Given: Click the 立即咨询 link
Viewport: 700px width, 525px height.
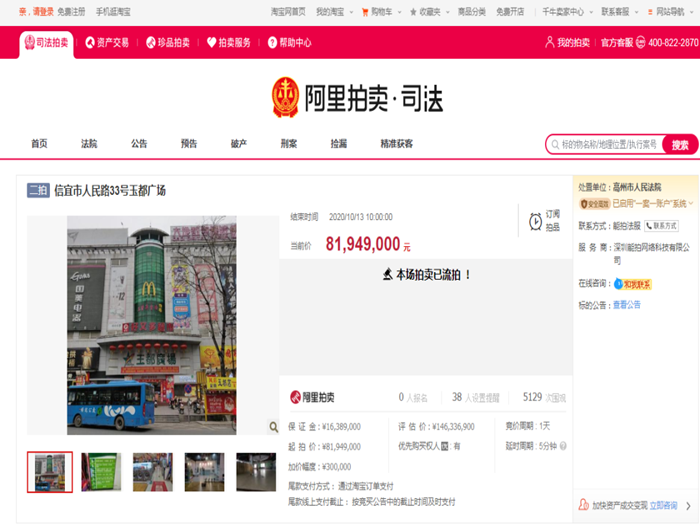Looking at the screenshot, I should click(663, 505).
